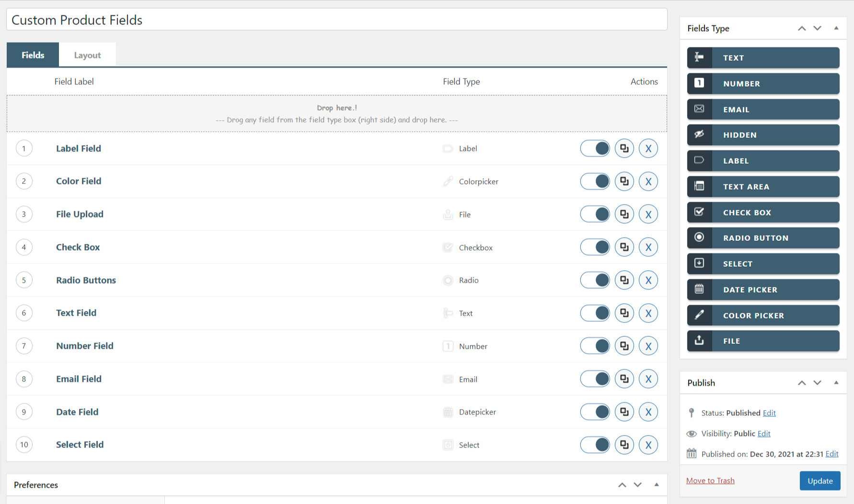854x504 pixels.
Task: Duplicate the Date Field row
Action: click(624, 412)
